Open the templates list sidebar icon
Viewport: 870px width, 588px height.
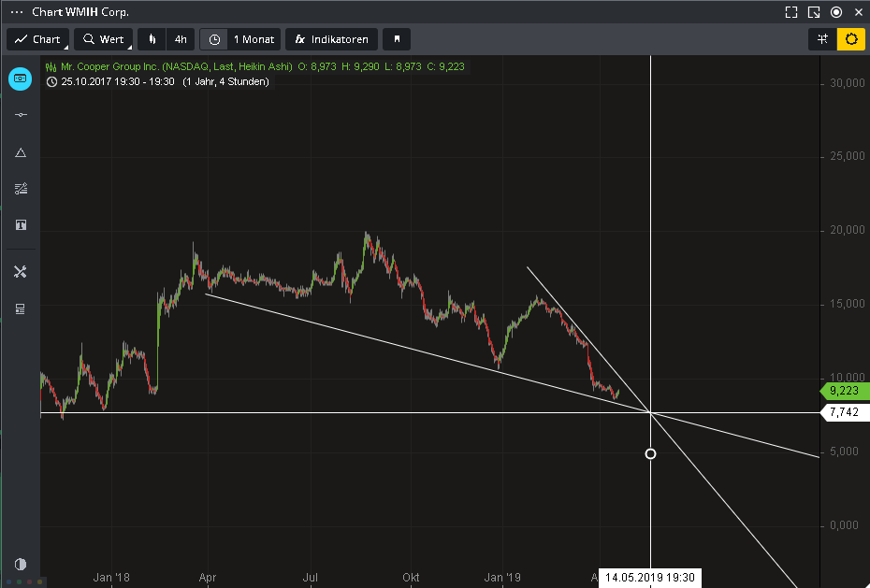click(21, 308)
